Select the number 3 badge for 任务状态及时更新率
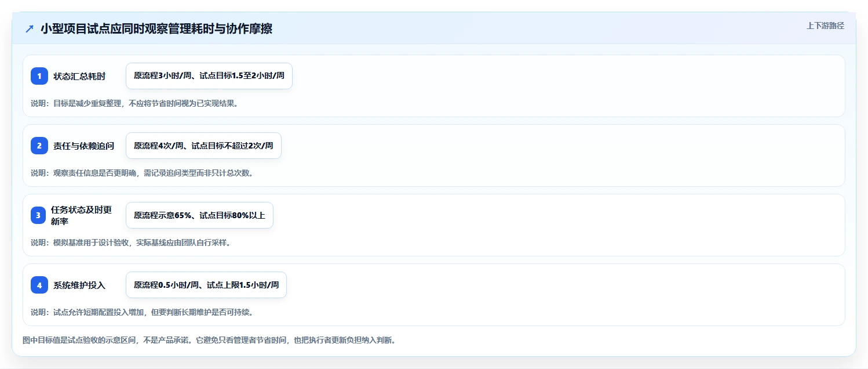 click(38, 215)
